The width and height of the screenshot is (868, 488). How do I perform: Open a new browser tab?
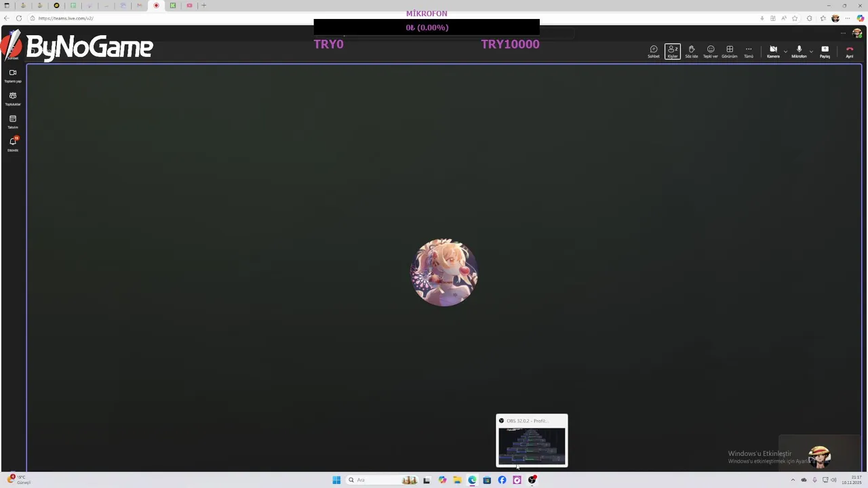pos(203,5)
